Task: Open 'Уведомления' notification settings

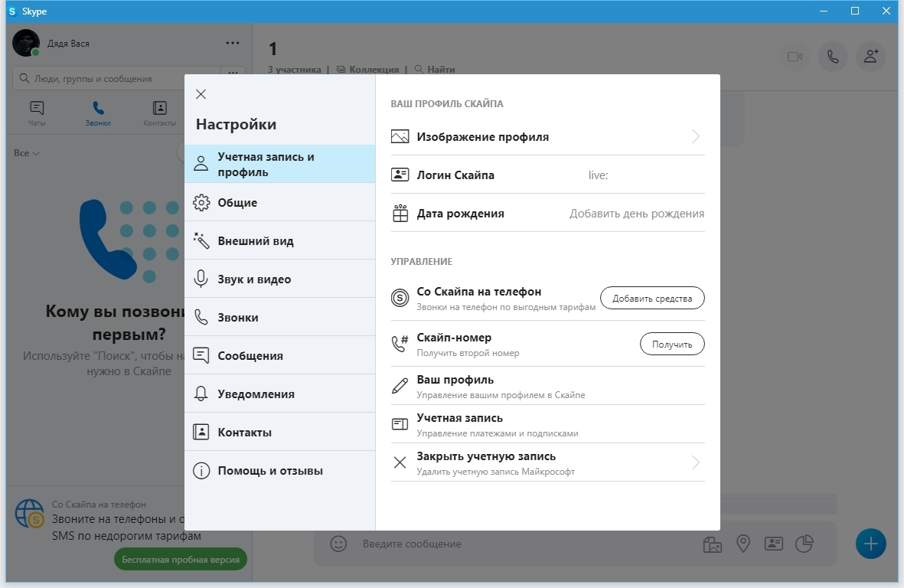Action: (279, 394)
